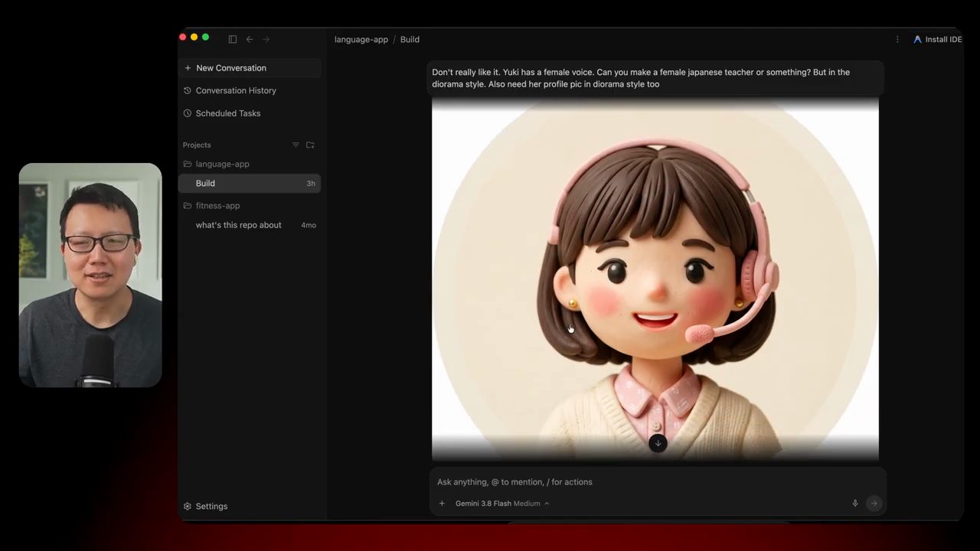Open the Gemini 3.8 Flash model dropdown
Viewport: 980px width, 551px height.
click(502, 503)
